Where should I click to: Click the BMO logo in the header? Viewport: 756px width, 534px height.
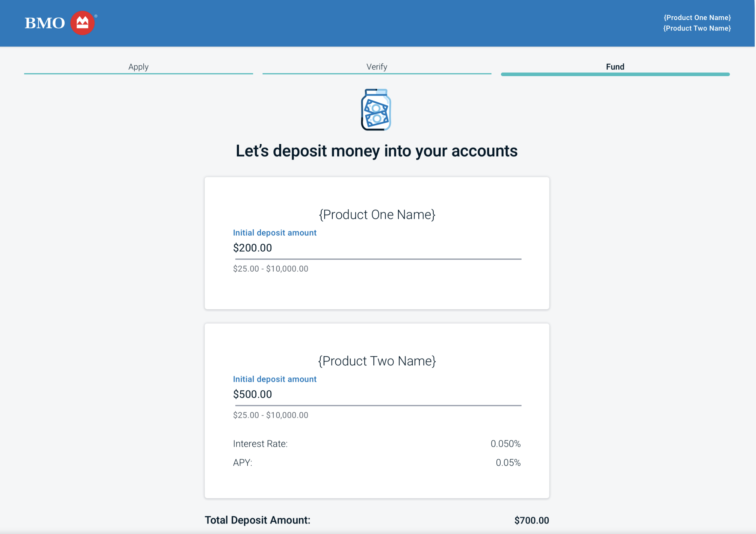45,22
